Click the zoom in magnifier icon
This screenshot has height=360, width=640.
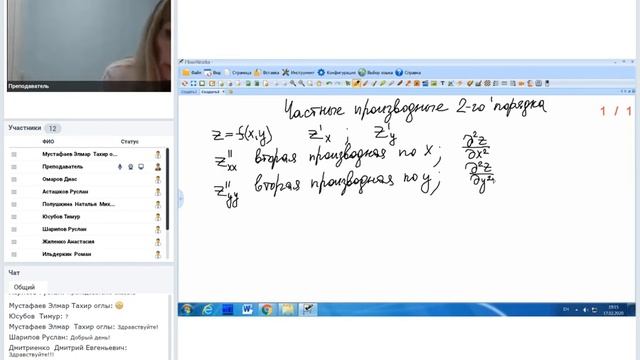[293, 83]
